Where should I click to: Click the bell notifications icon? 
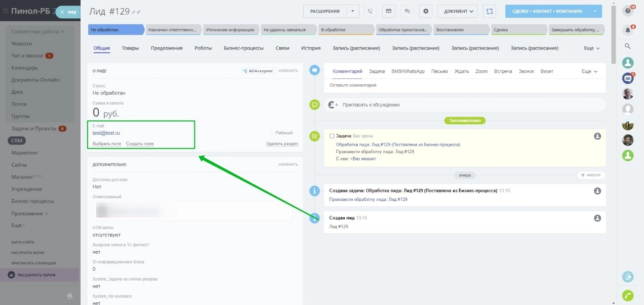628,30
